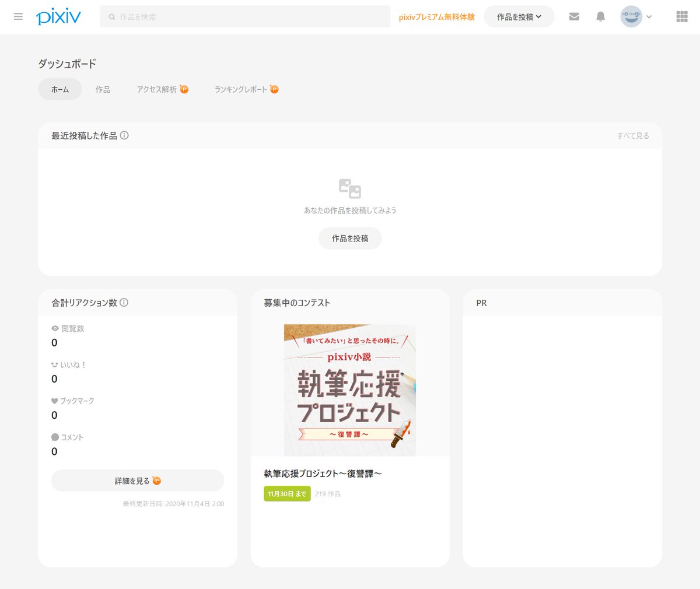Expand the 作品を投稿 dropdown in header
This screenshot has width=700, height=589.
(519, 17)
